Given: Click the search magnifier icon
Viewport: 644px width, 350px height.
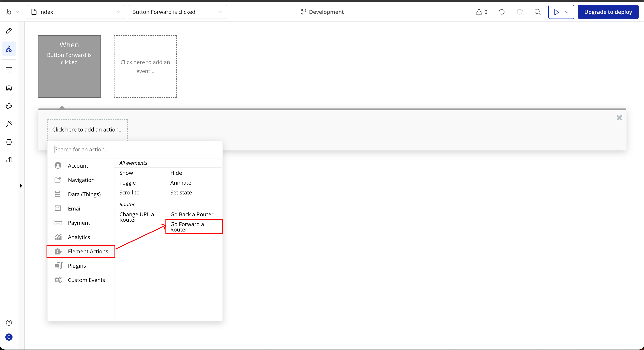Looking at the screenshot, I should (x=537, y=12).
